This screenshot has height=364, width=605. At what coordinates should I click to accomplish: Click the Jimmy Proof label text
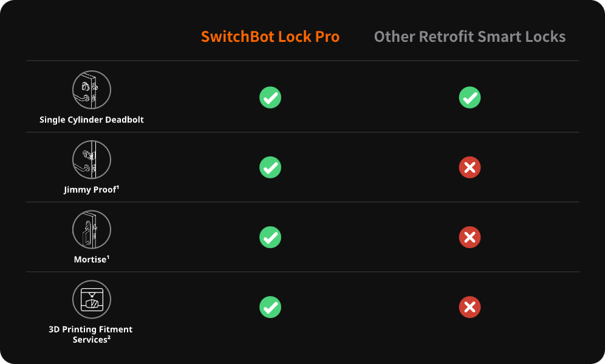coord(89,190)
